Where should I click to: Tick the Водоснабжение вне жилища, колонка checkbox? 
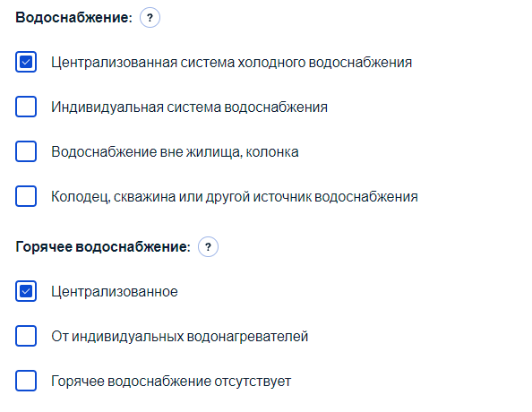(26, 151)
